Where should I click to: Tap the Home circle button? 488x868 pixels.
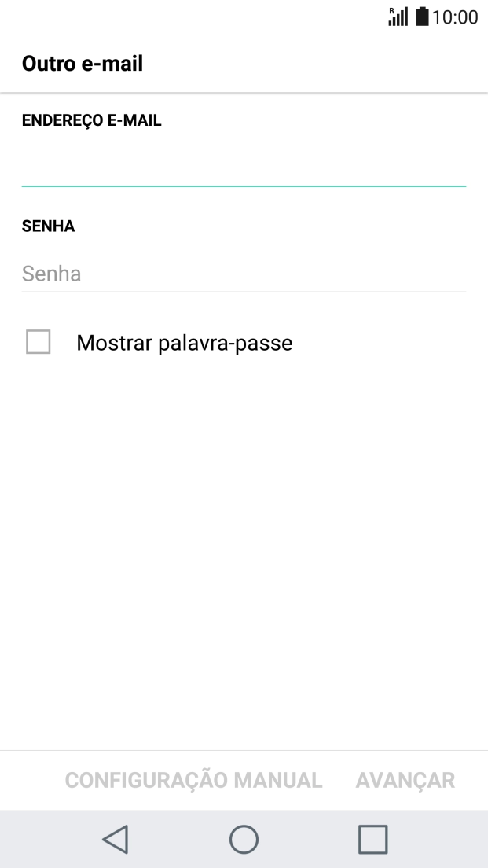click(244, 838)
